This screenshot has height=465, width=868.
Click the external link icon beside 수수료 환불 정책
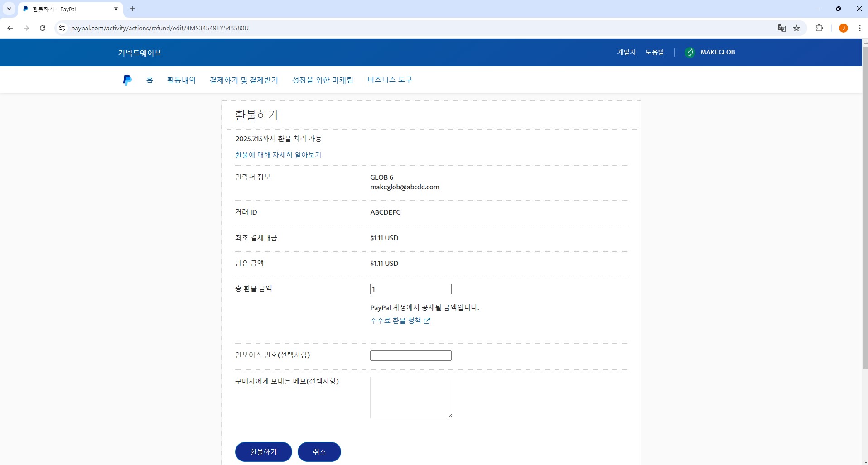427,321
